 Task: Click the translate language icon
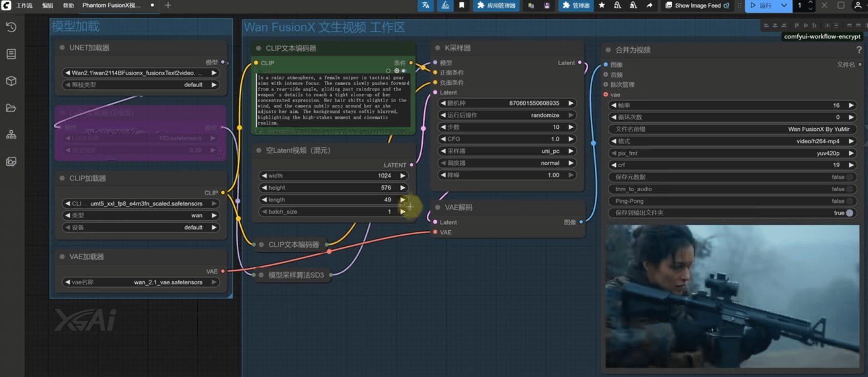click(426, 5)
